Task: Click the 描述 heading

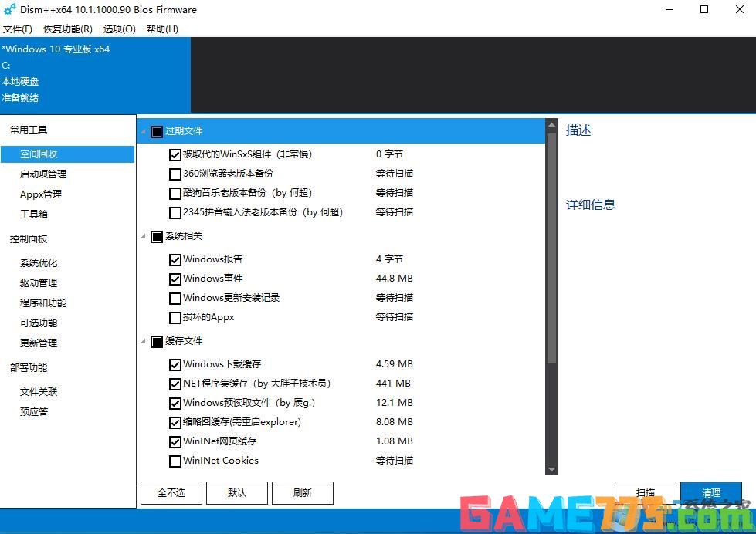Action: (x=578, y=130)
